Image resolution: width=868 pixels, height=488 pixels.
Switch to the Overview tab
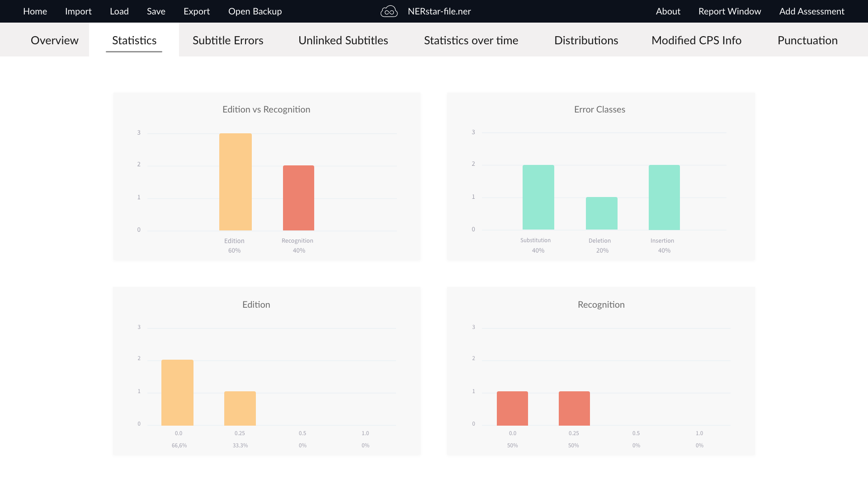click(x=55, y=40)
